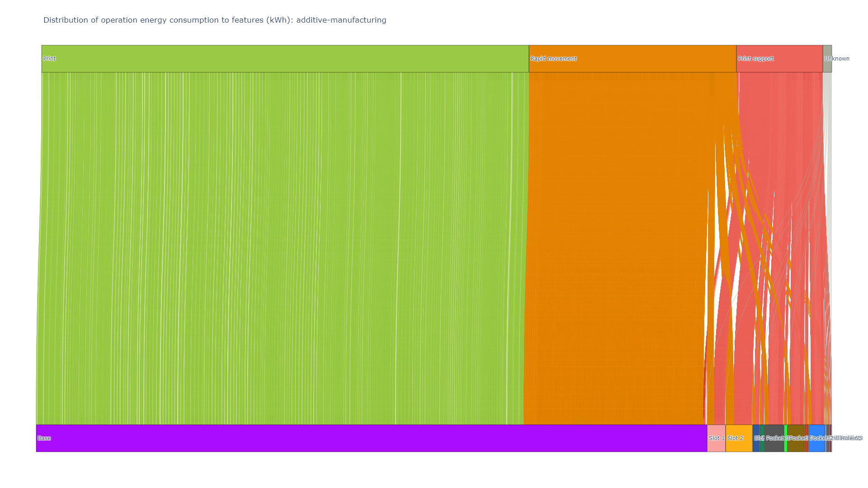The image size is (868, 488).
Task: Select the Slot 1 node
Action: (x=716, y=438)
